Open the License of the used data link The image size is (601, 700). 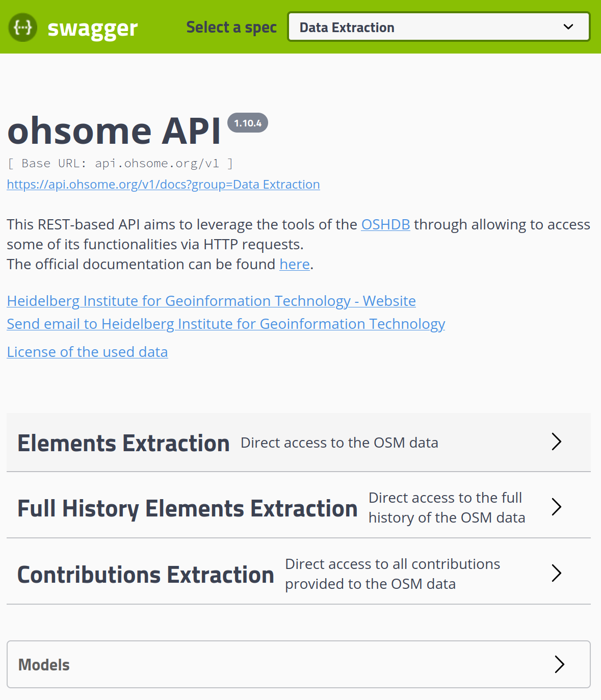[87, 352]
